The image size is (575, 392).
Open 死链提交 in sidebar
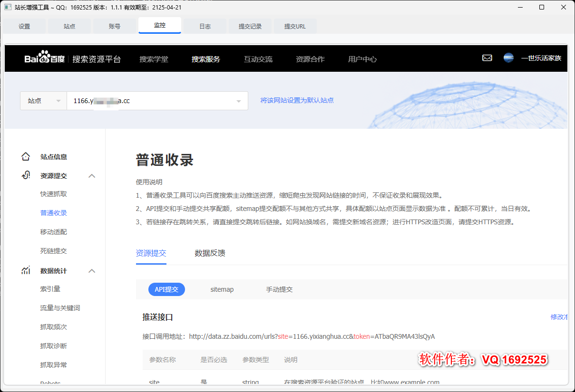pyautogui.click(x=54, y=251)
